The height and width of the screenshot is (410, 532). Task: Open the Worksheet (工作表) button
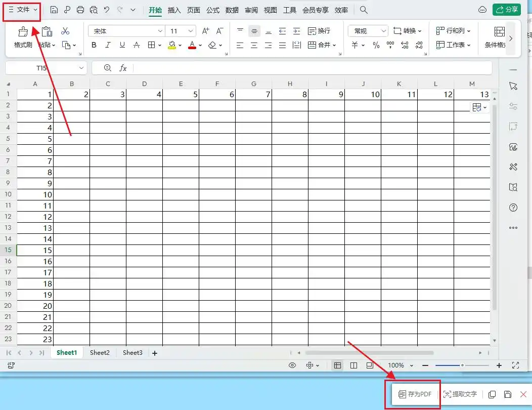(x=453, y=45)
